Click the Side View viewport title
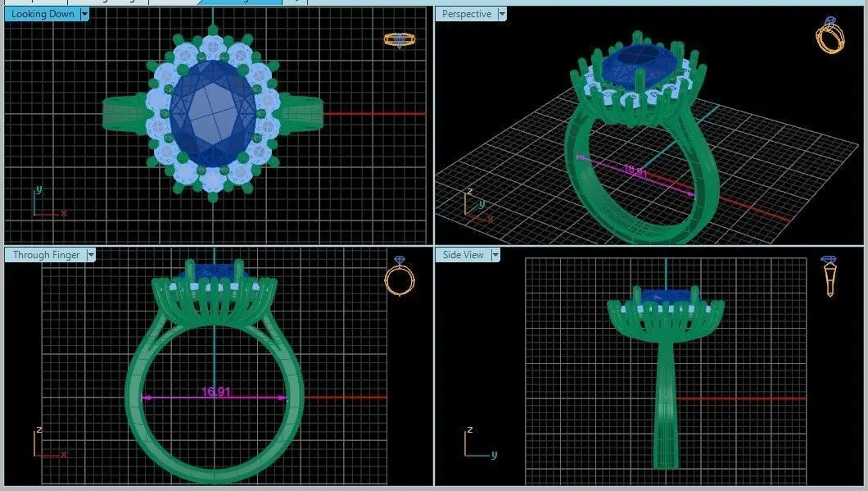The width and height of the screenshot is (868, 491). (463, 255)
